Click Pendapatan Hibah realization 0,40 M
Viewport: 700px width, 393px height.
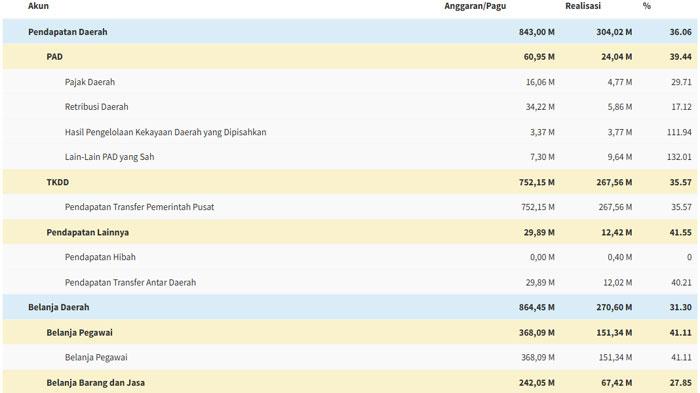pyautogui.click(x=620, y=257)
